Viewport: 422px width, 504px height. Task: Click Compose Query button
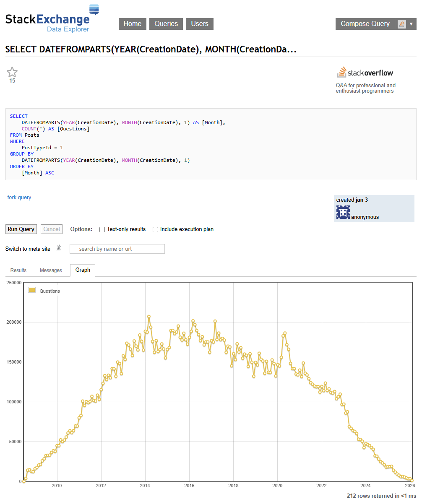365,24
